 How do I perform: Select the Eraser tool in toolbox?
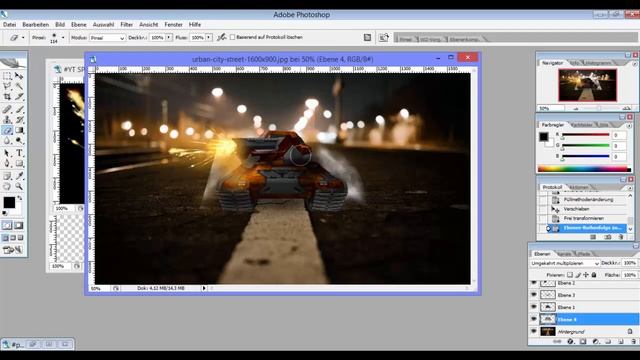7,130
